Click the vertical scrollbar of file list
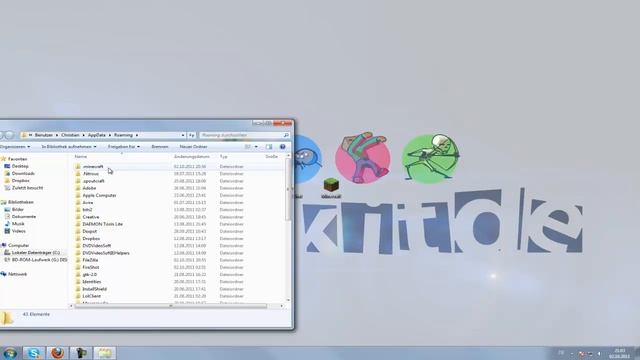Screen dimensions: 640x360 [288, 189]
